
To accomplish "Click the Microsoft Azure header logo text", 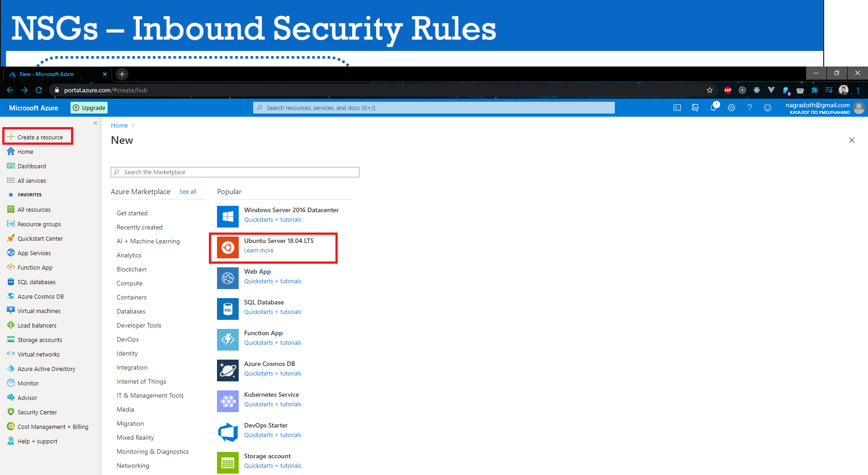I will [33, 108].
